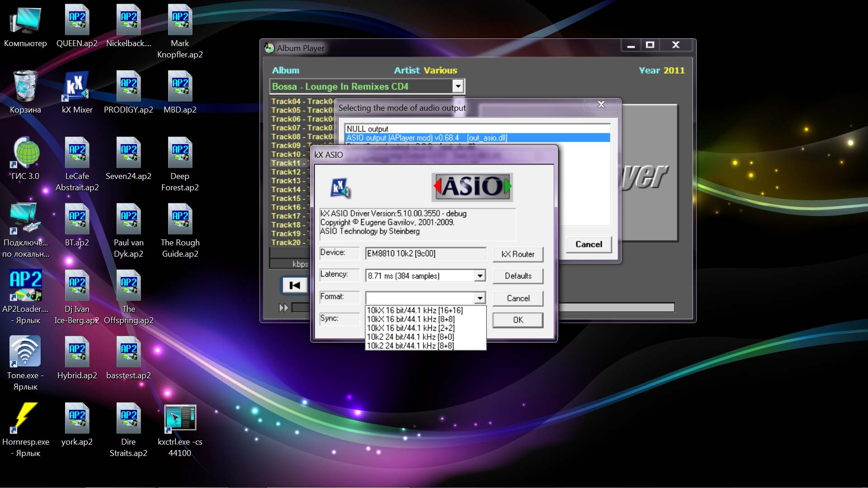Click the ASIO logo banner
Viewport: 868px width, 488px height.
click(472, 187)
